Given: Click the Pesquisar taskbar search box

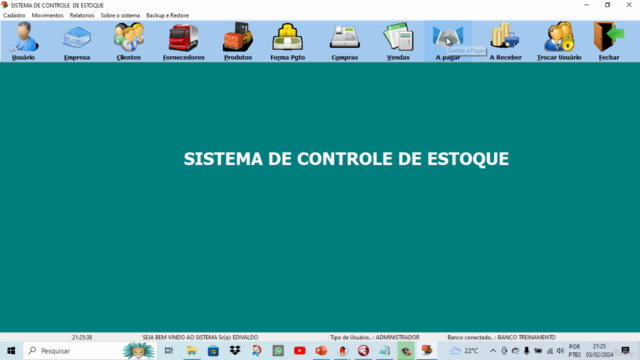Looking at the screenshot, I should (91, 351).
